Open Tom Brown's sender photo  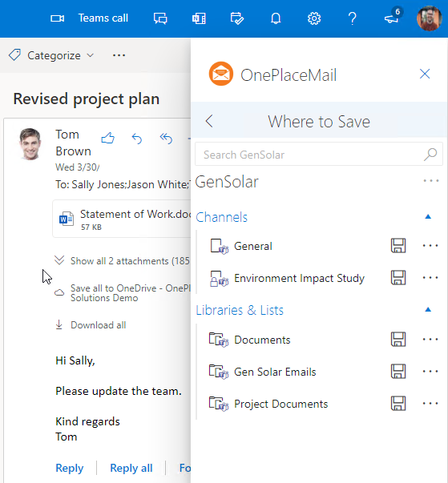30,144
